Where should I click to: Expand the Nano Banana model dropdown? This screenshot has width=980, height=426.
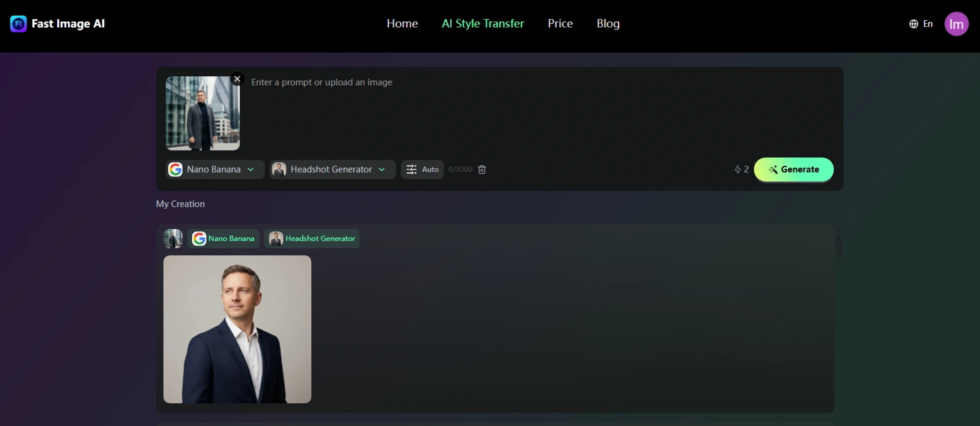pos(215,169)
